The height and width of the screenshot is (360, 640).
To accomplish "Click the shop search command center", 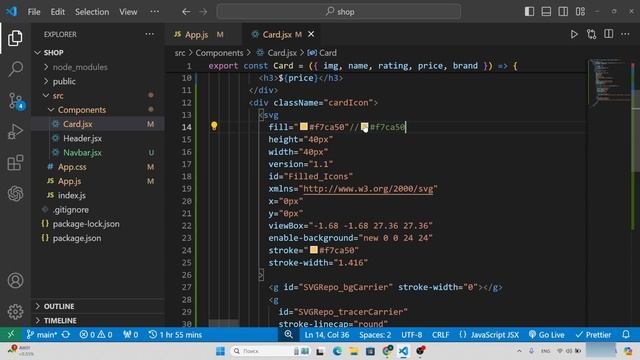I will pyautogui.click(x=339, y=11).
